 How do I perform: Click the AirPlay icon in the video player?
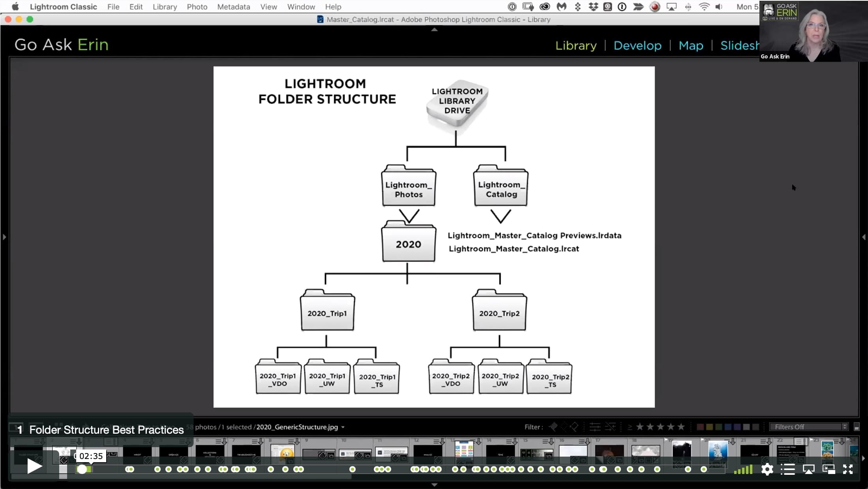[x=808, y=469]
